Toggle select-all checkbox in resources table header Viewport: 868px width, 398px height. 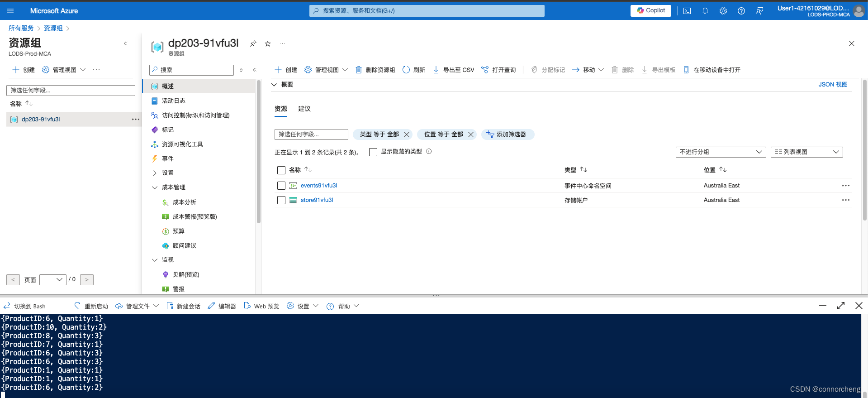pos(281,170)
